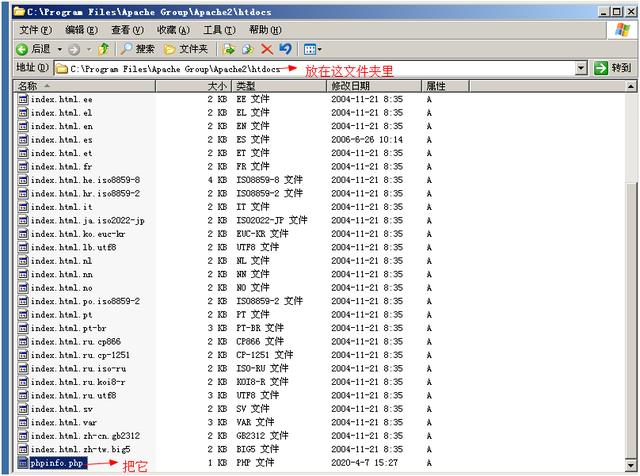Toggle the Folders (文件夹) pane button
Screen dimensions: 640x476
pos(186,49)
